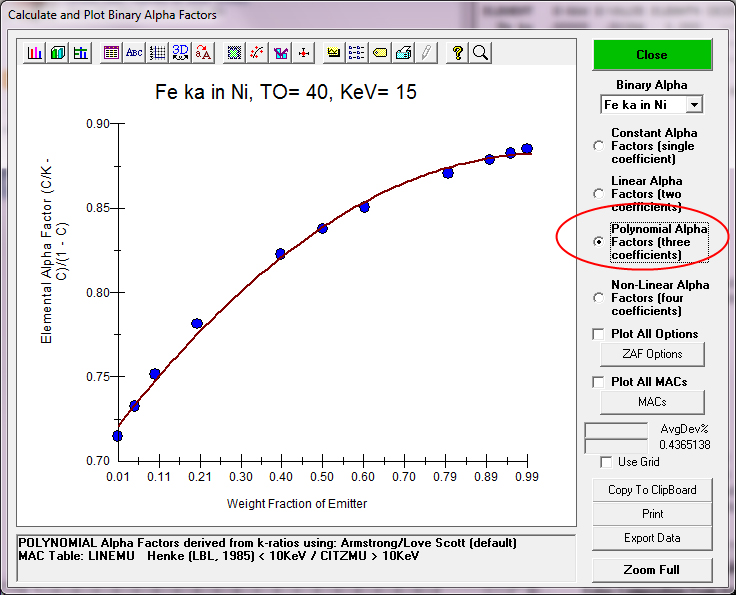
Task: Click the data table grid icon
Action: (111, 53)
